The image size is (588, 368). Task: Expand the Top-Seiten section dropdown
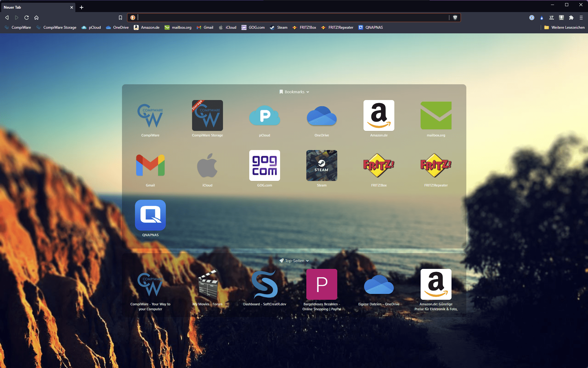pos(294,261)
